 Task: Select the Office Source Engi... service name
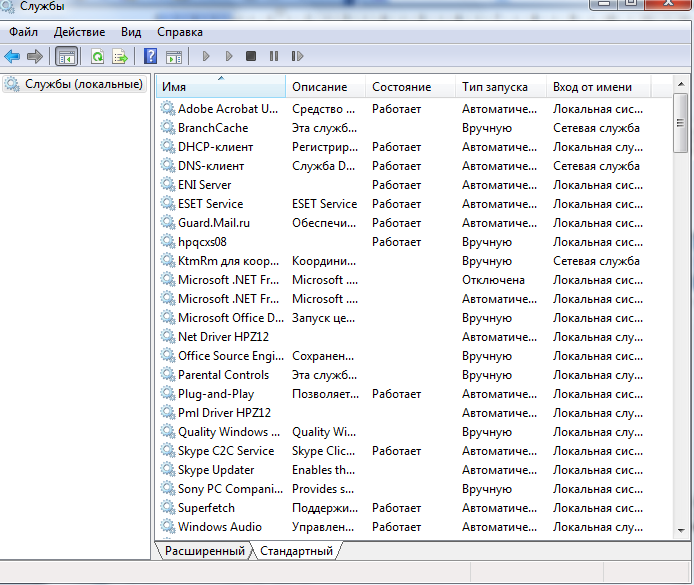231,356
